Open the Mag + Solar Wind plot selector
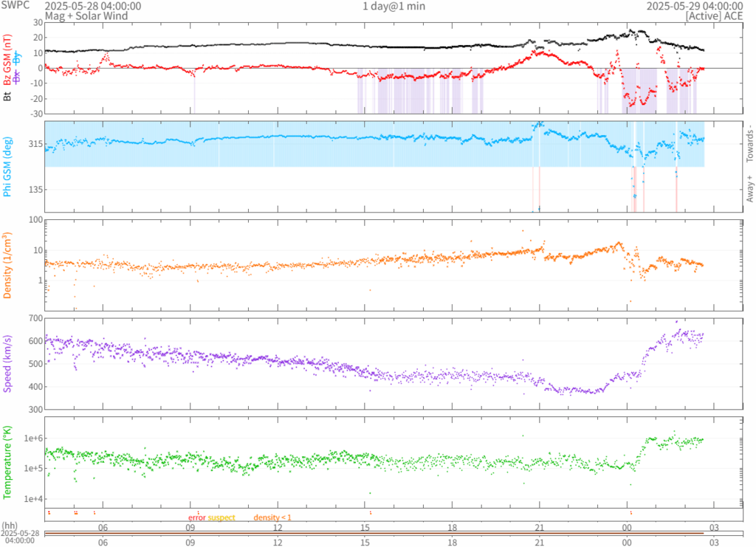The width and height of the screenshot is (756, 547). click(86, 16)
